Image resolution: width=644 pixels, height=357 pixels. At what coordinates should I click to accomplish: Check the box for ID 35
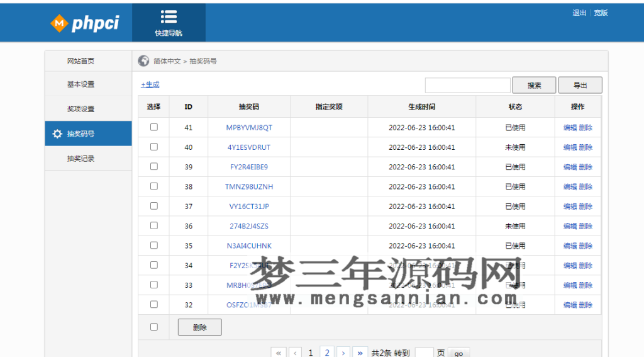click(x=154, y=246)
